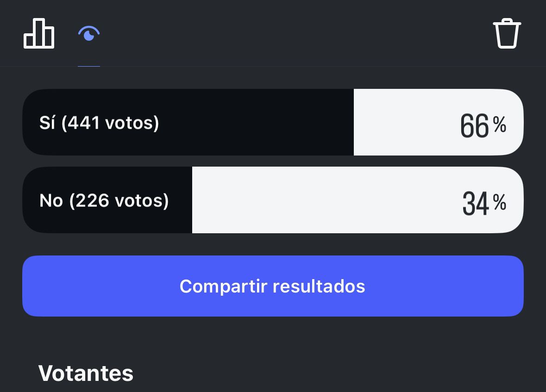Click the underline indicator beneath eye tab
The width and height of the screenshot is (546, 392).
[x=89, y=66]
